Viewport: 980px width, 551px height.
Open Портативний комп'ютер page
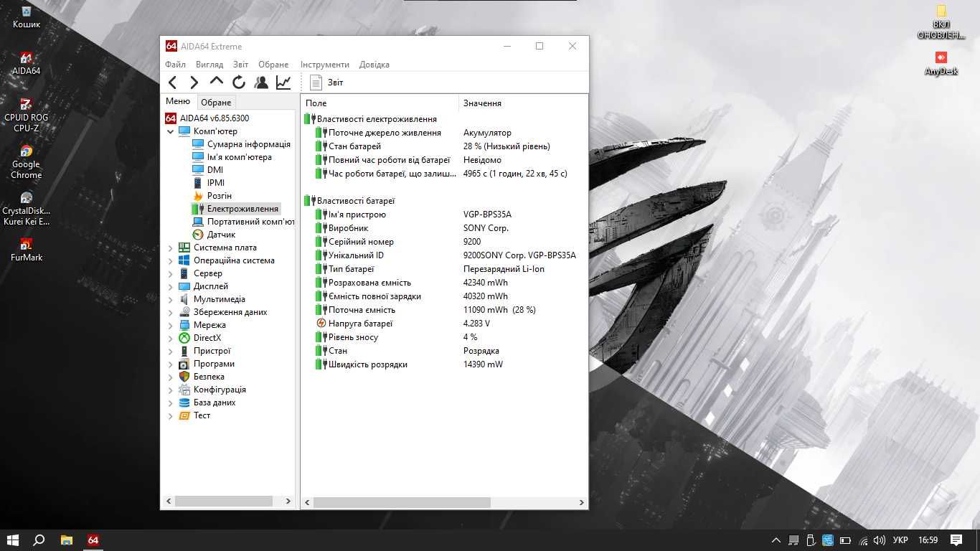point(250,222)
